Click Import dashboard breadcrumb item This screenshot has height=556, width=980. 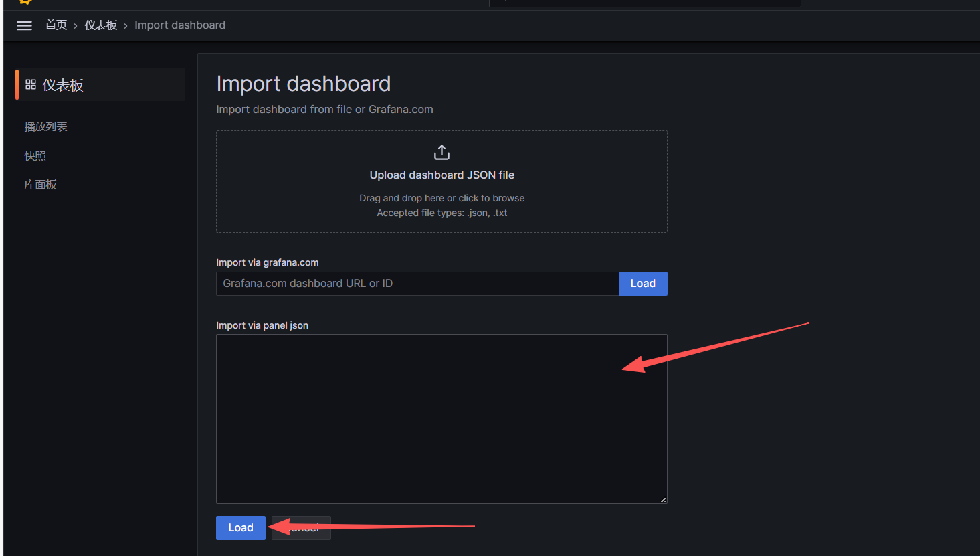180,25
